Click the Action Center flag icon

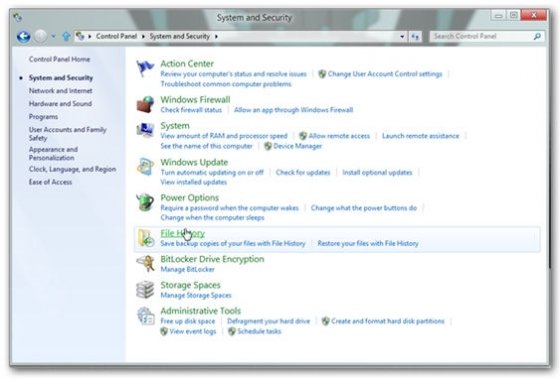[145, 68]
